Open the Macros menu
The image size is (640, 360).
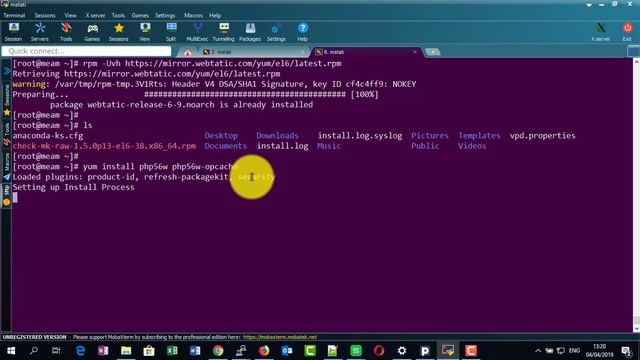pyautogui.click(x=193, y=15)
